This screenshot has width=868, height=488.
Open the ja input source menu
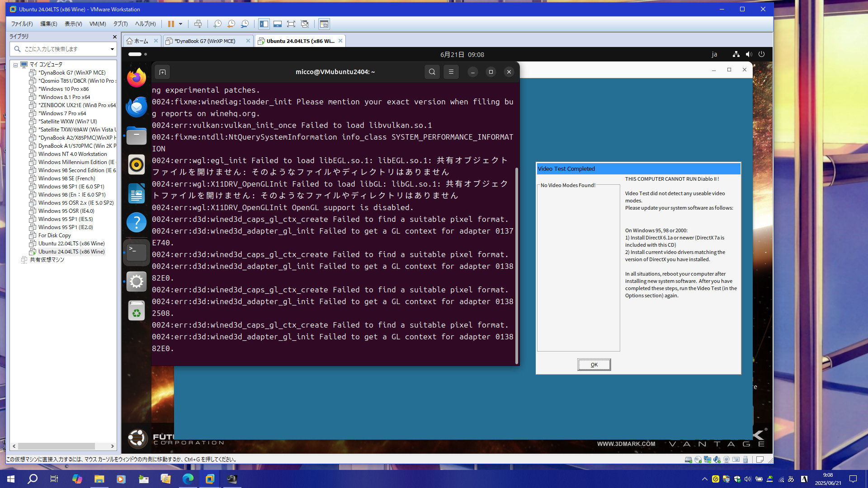point(714,55)
